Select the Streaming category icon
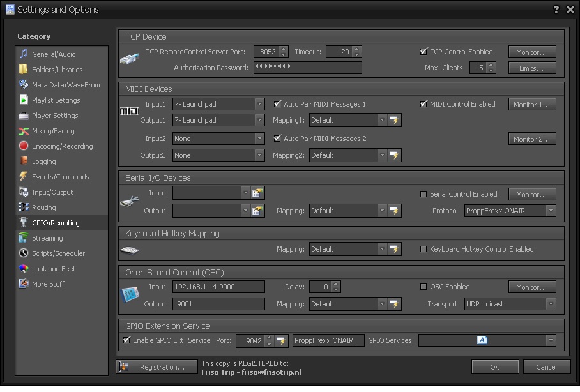 pyautogui.click(x=23, y=237)
